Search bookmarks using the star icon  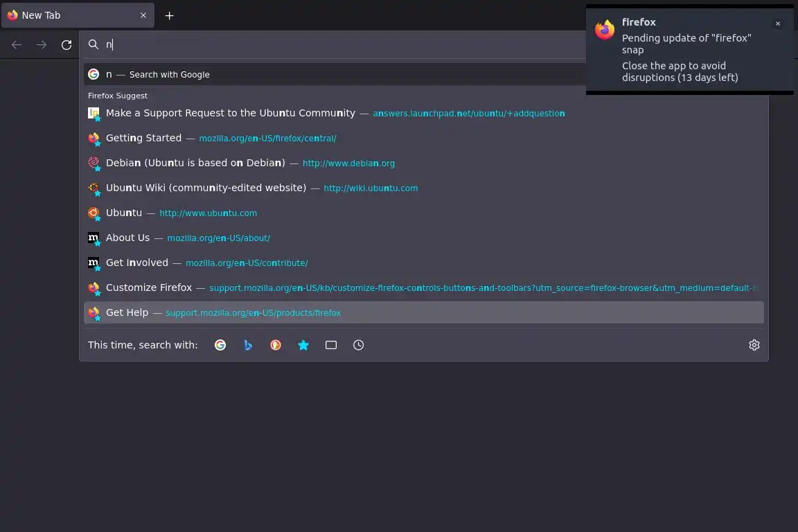point(303,345)
